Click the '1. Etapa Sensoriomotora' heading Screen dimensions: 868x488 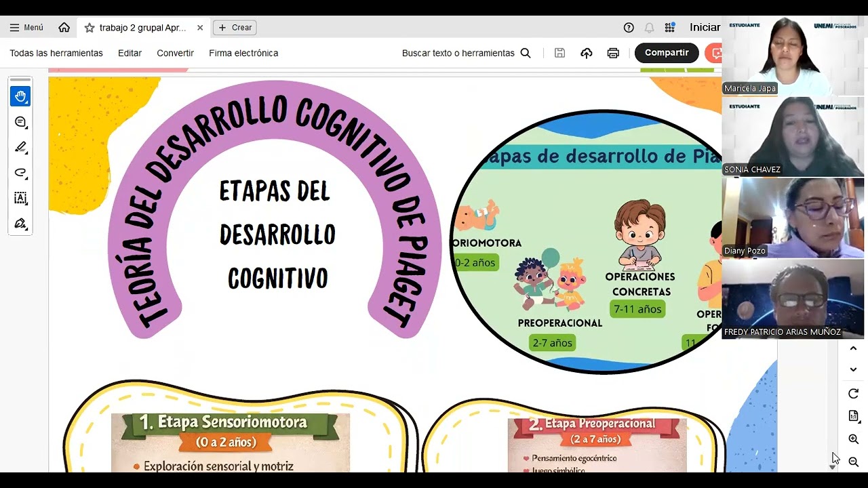[223, 422]
